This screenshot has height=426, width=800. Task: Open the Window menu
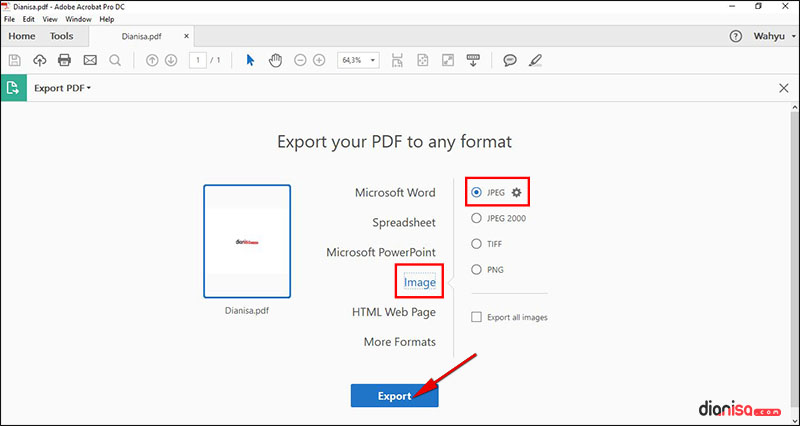point(78,19)
